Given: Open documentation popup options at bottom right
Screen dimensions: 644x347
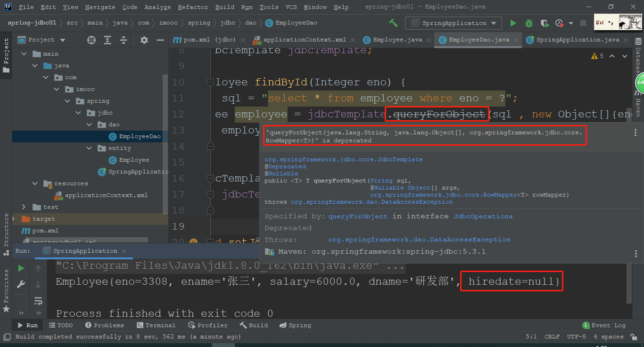Looking at the screenshot, I should tap(636, 254).
